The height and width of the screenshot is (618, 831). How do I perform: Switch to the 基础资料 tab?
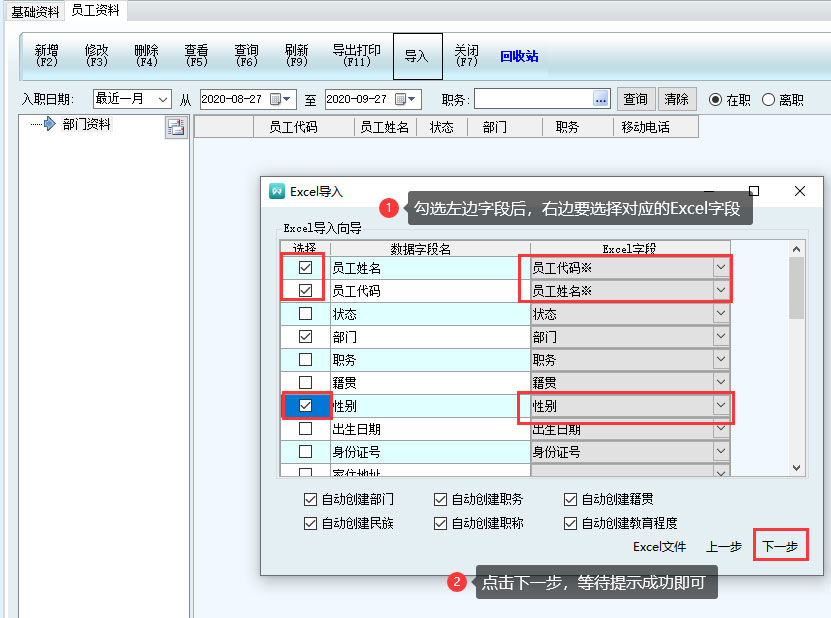(35, 11)
